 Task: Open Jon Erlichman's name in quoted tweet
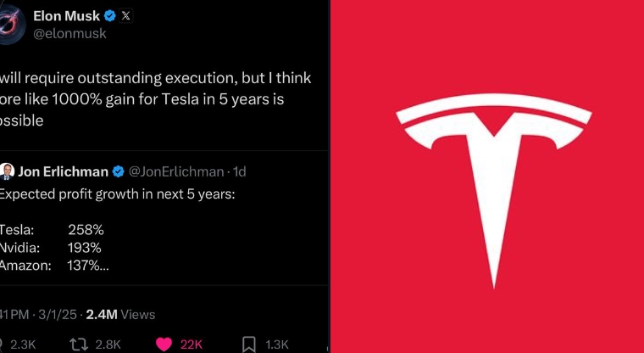coord(63,171)
